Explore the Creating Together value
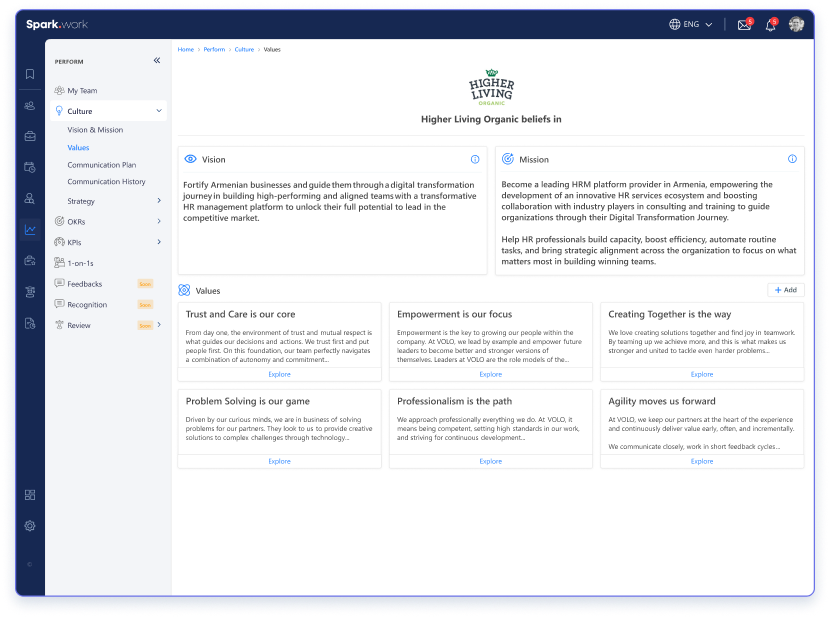This screenshot has width=830, height=618. 702,374
